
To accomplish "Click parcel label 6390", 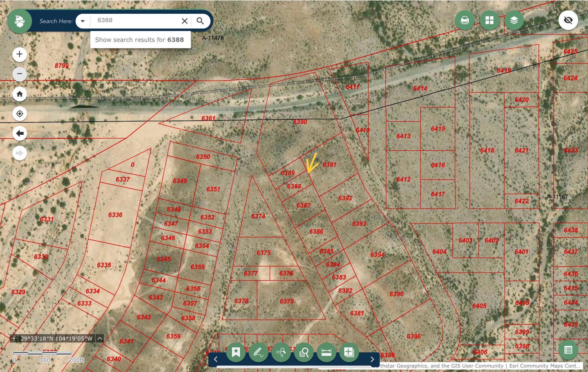I will pyautogui.click(x=300, y=122).
